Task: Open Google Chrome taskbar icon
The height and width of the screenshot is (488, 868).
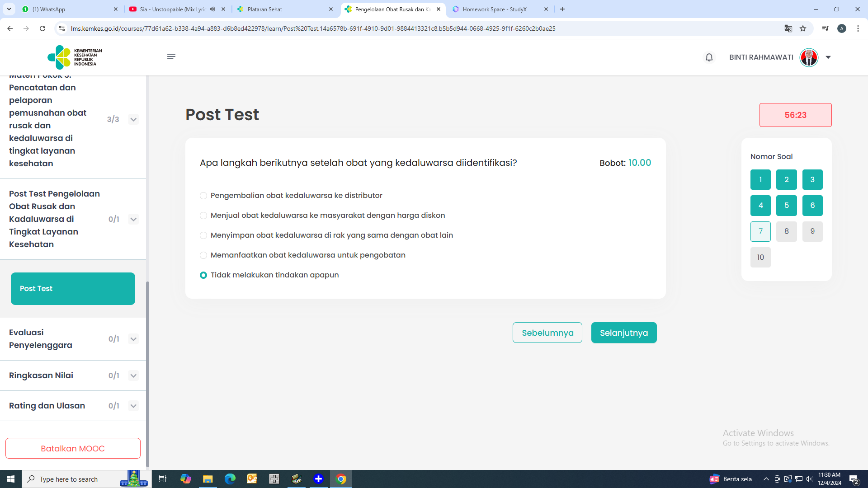Action: pos(341,479)
